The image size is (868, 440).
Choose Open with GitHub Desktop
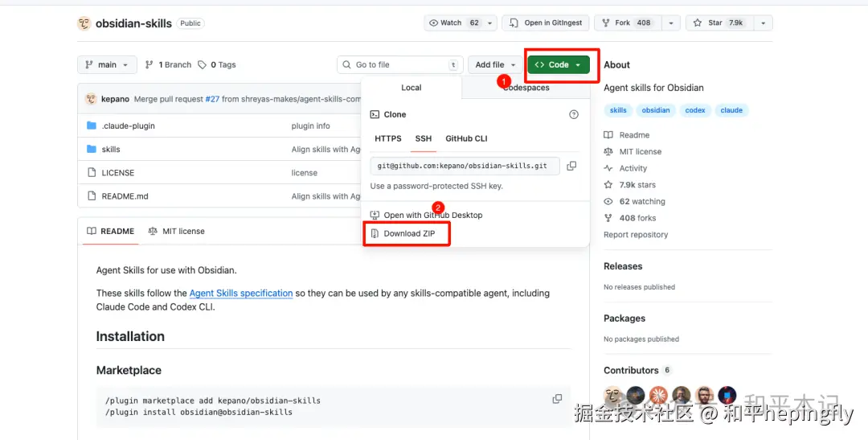click(426, 215)
